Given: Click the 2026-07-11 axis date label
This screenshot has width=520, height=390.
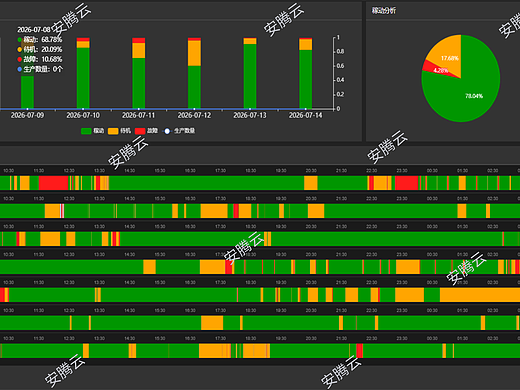Looking at the screenshot, I should (x=139, y=115).
